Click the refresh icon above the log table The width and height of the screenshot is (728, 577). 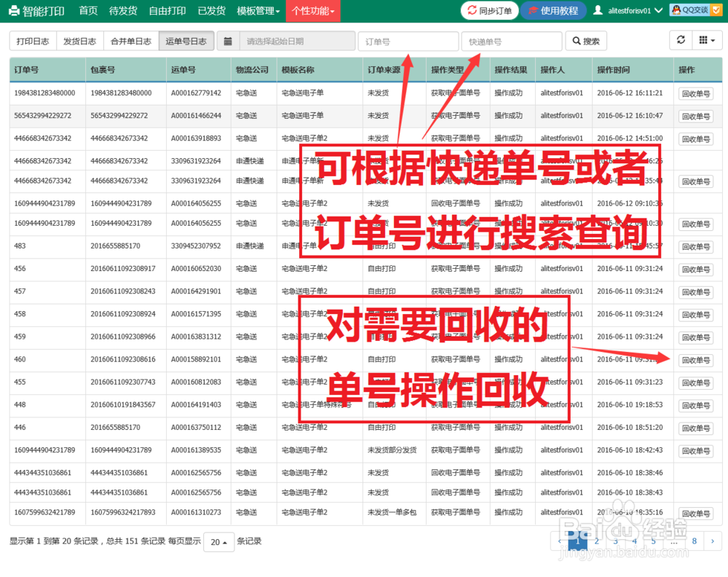(681, 41)
